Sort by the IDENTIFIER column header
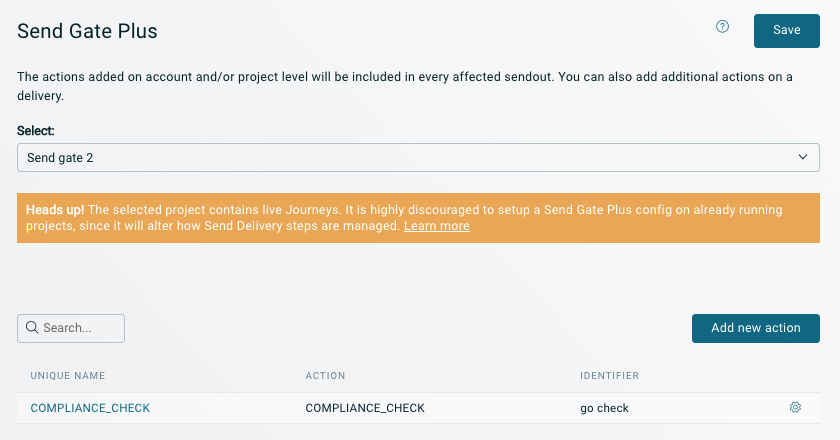The width and height of the screenshot is (840, 440). (x=609, y=376)
